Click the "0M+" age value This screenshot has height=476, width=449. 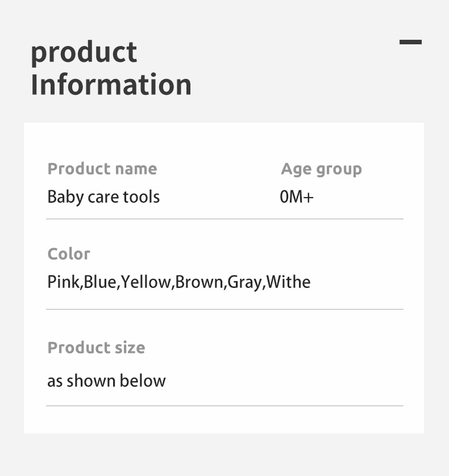tap(297, 197)
